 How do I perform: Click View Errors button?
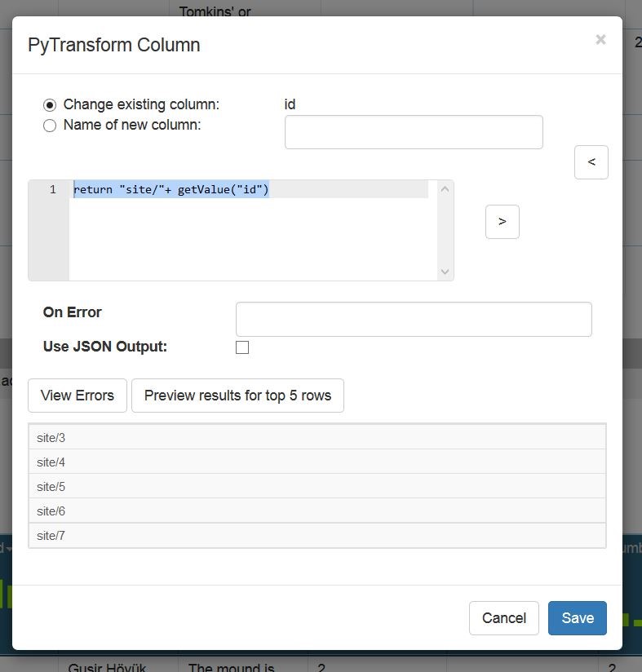click(x=77, y=396)
